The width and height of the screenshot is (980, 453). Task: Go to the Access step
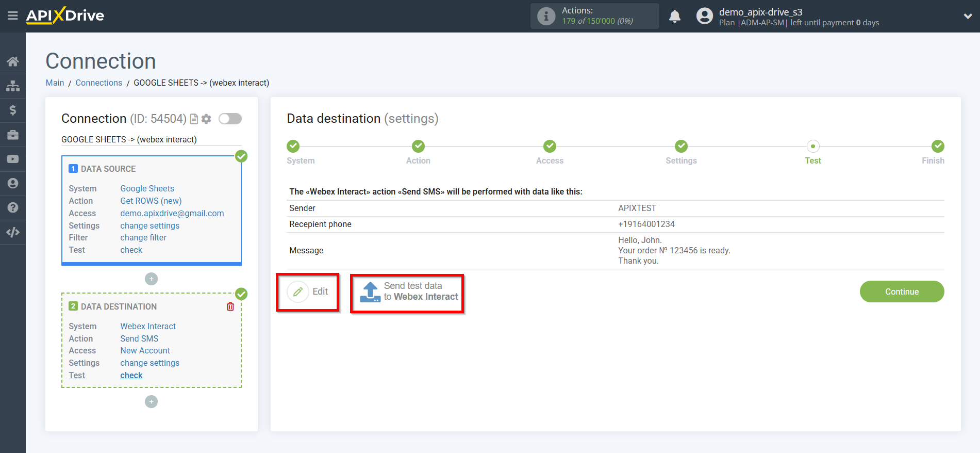(x=550, y=152)
